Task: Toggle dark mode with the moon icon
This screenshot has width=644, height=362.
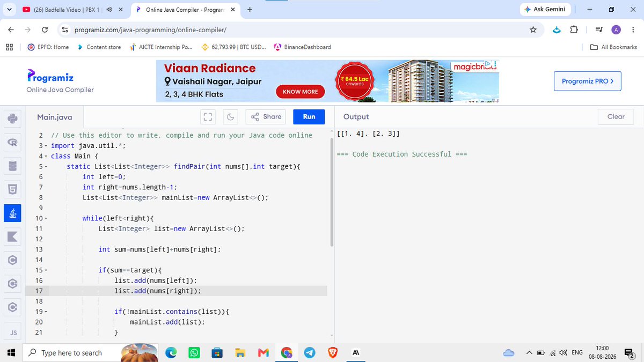Action: click(231, 117)
